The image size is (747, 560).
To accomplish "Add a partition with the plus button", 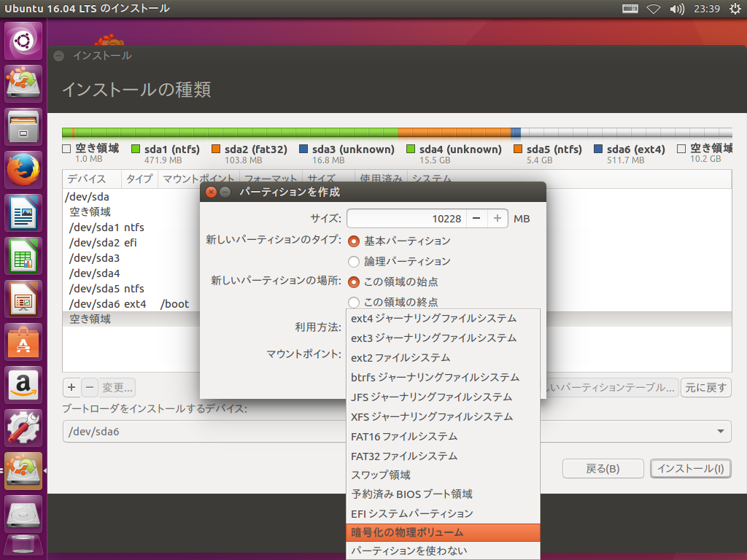I will [71, 388].
